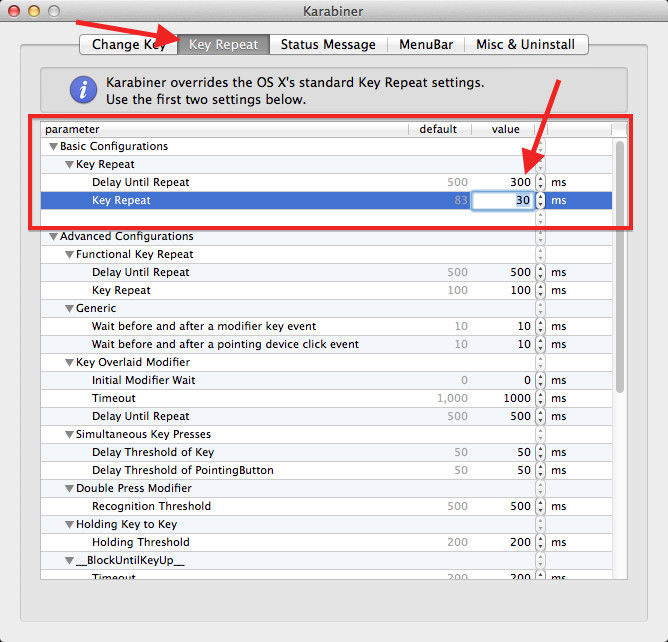Click the basic Delay Until Repeat value 300
668x642 pixels.
(520, 182)
